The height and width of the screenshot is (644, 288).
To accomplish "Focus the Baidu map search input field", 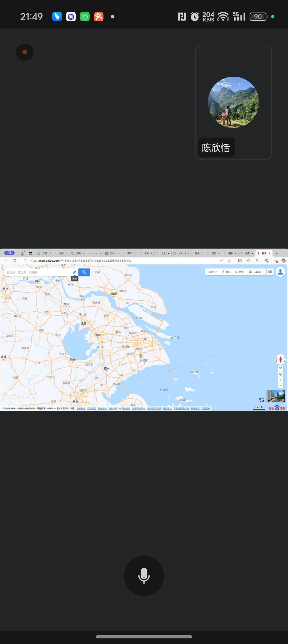I will click(x=37, y=272).
